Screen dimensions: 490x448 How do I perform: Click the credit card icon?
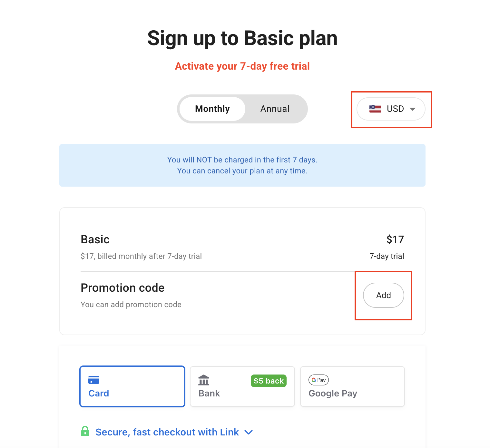(x=94, y=380)
